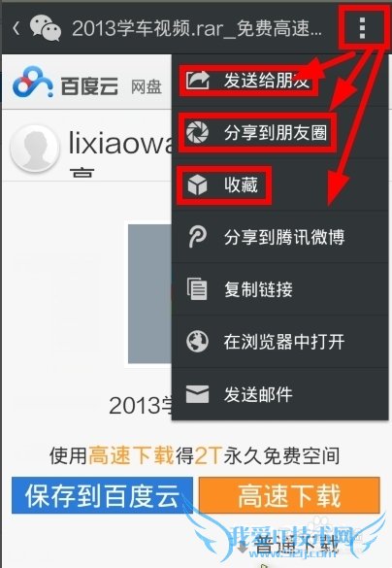Select 发送邮件 menu entry
The width and height of the screenshot is (392, 568).
tap(280, 394)
